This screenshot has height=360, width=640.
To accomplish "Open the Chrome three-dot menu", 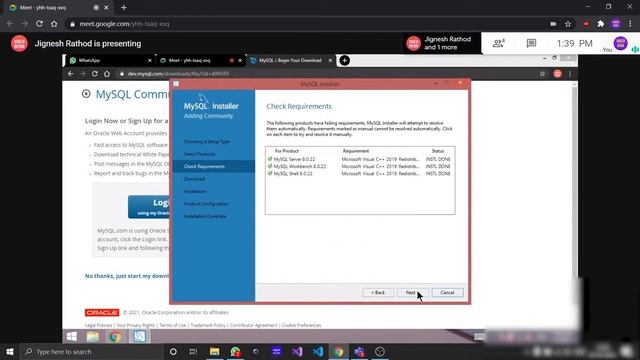I will click(631, 24).
